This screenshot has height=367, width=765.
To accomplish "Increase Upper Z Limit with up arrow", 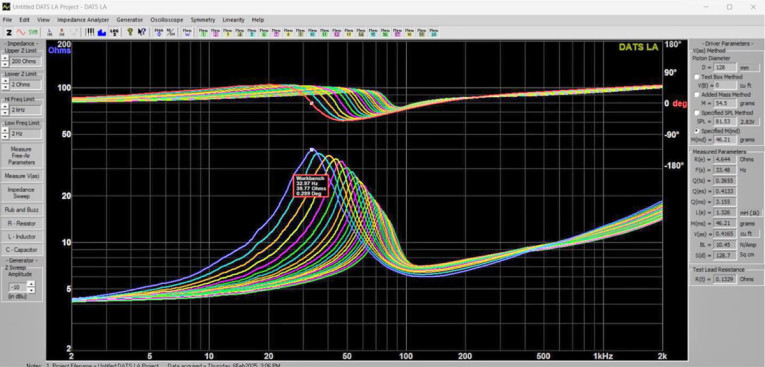I will point(4,58).
